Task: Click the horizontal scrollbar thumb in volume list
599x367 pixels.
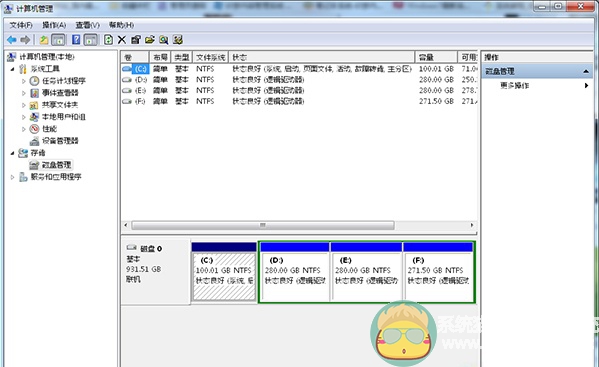Action: tap(263, 225)
